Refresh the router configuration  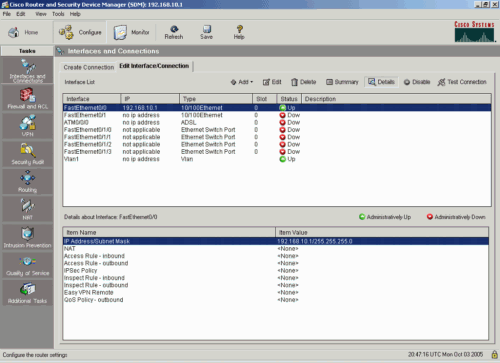174,32
